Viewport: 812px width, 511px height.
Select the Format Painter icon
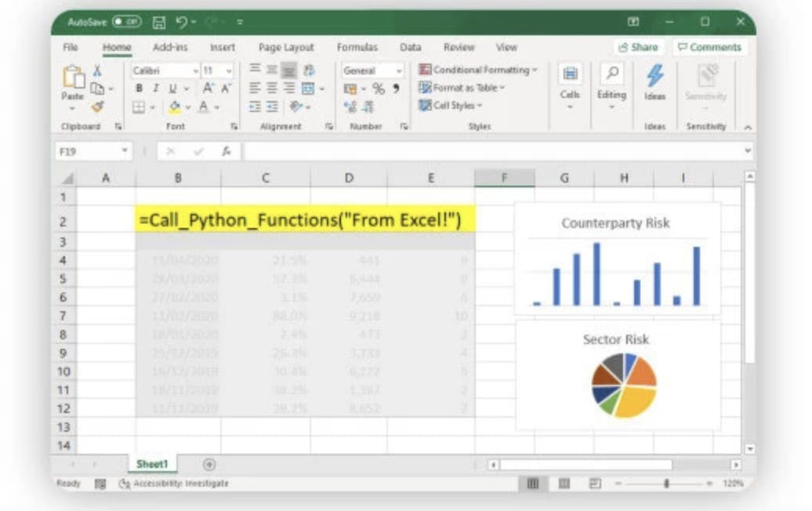(98, 107)
